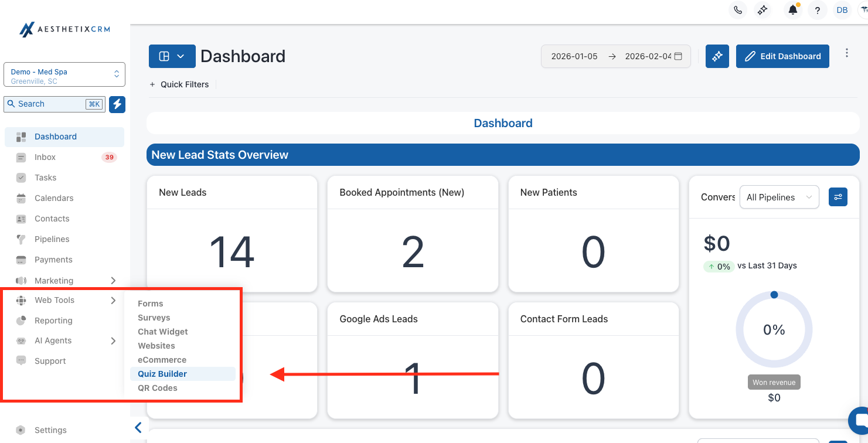This screenshot has width=868, height=443.
Task: Open the live chat widget bubble
Action: (x=859, y=421)
